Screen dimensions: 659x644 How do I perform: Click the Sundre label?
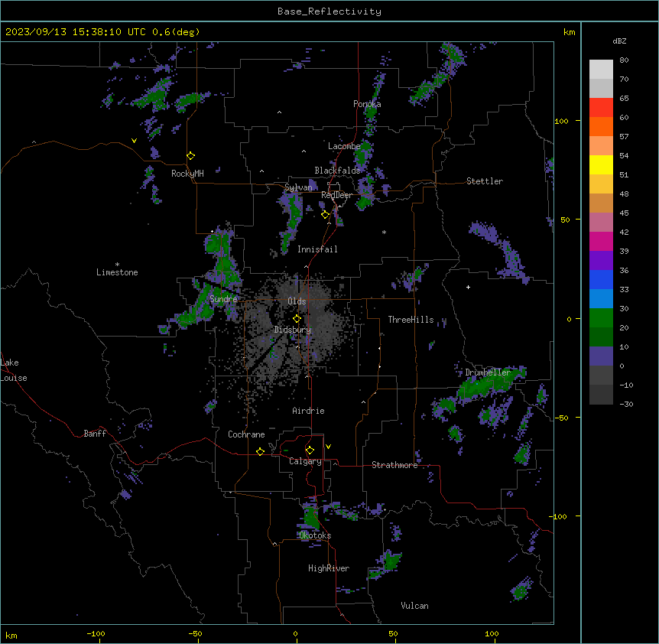click(x=223, y=299)
